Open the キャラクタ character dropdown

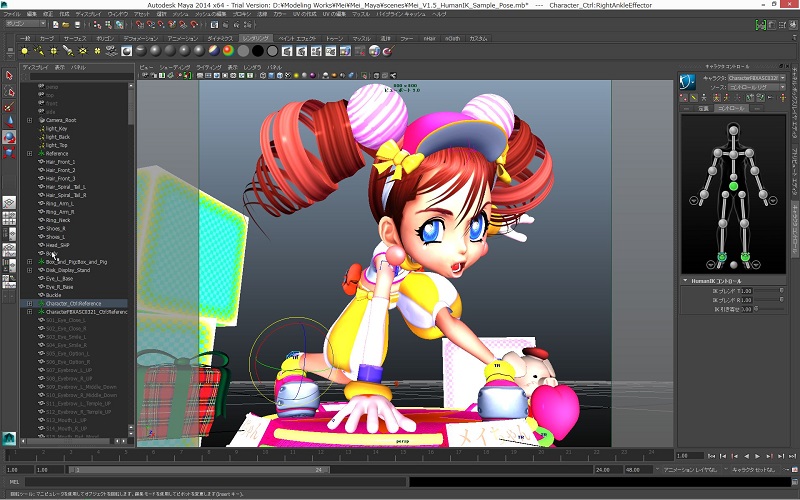(757, 78)
